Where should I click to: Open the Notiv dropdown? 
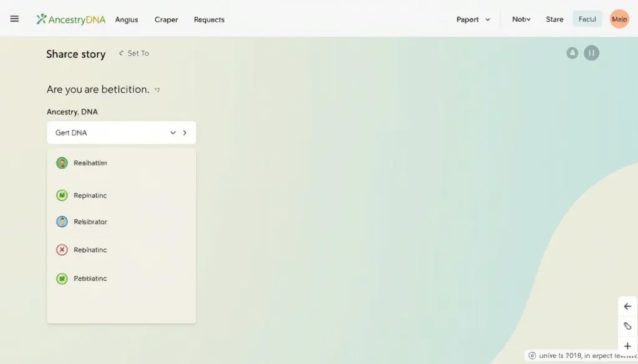[521, 19]
